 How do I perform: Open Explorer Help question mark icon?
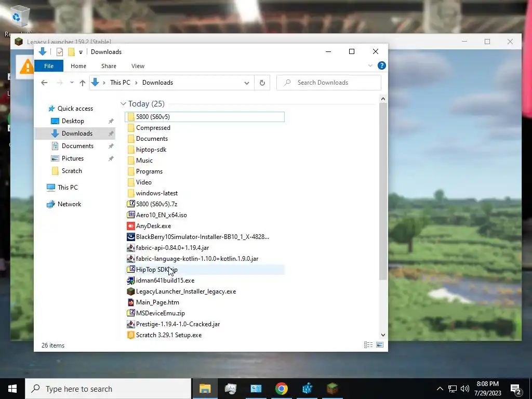382,65
